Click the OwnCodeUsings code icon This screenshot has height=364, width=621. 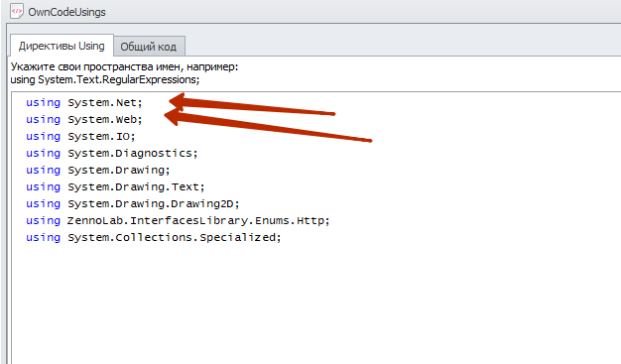17,12
